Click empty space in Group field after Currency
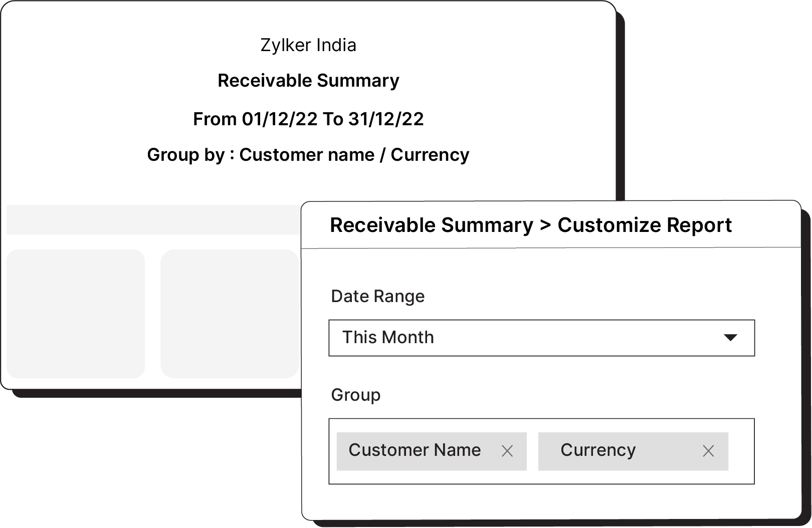The width and height of the screenshot is (812, 528). [x=741, y=451]
